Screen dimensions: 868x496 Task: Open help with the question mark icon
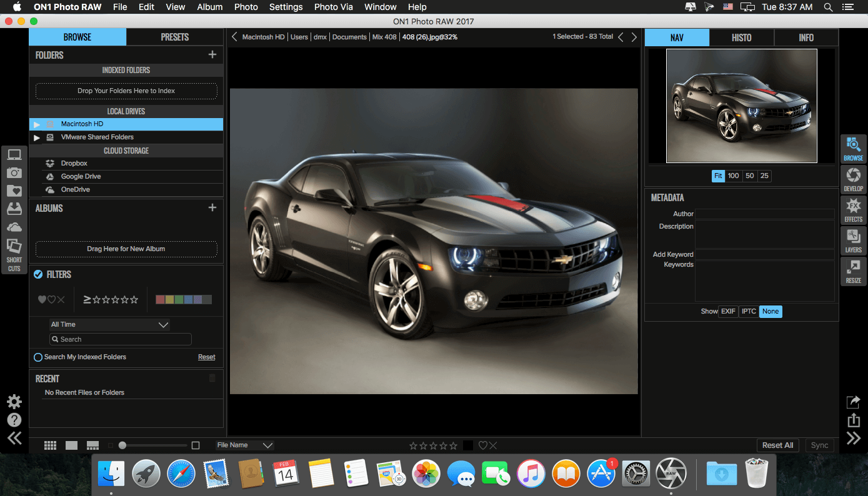[14, 420]
